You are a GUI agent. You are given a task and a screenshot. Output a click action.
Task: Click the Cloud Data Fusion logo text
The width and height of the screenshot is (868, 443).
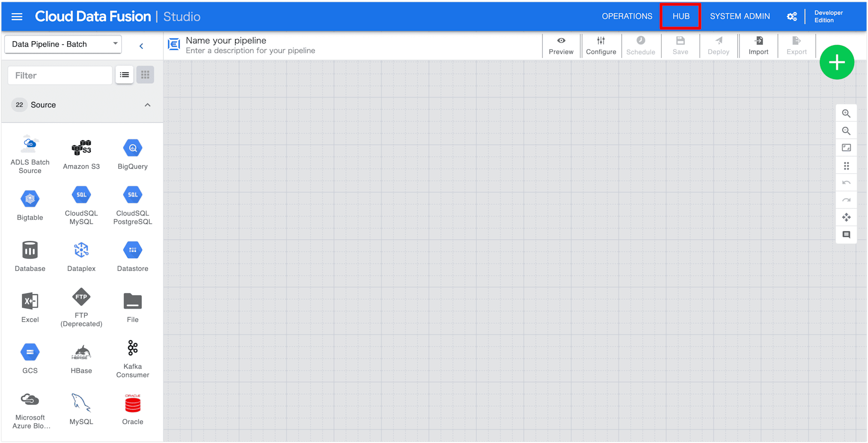93,16
